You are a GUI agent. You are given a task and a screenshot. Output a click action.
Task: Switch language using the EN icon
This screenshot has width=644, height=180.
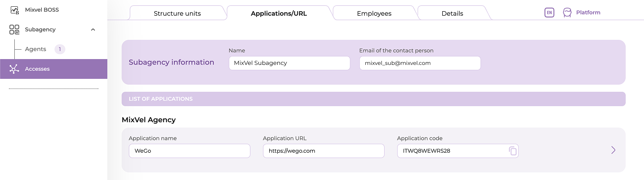549,13
